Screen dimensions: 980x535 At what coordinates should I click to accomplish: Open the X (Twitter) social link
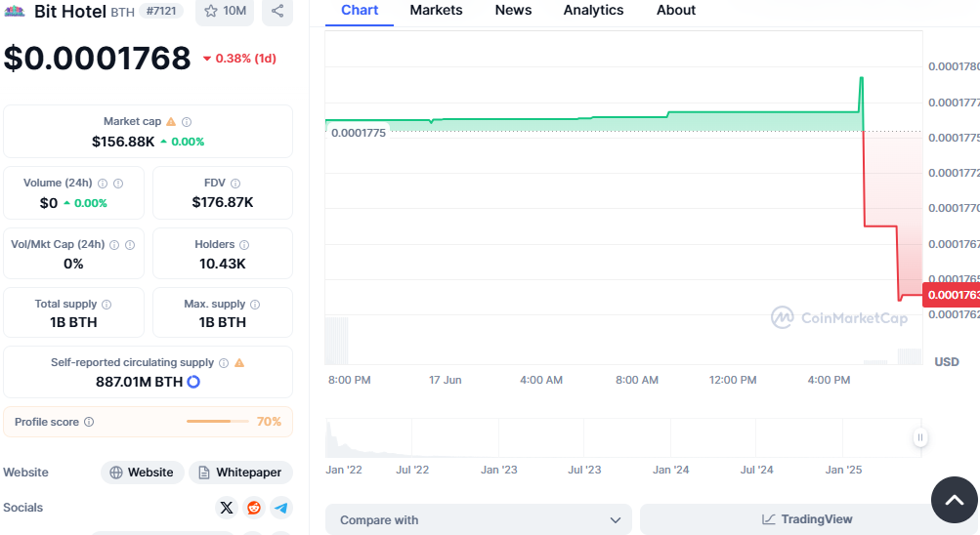point(227,508)
